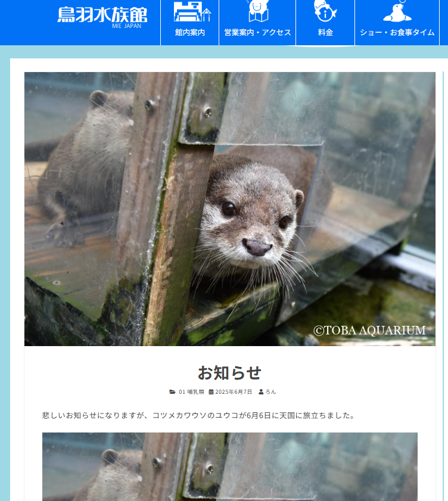The image size is (448, 501).
Task: Click the large otter header photo
Action: [230, 209]
